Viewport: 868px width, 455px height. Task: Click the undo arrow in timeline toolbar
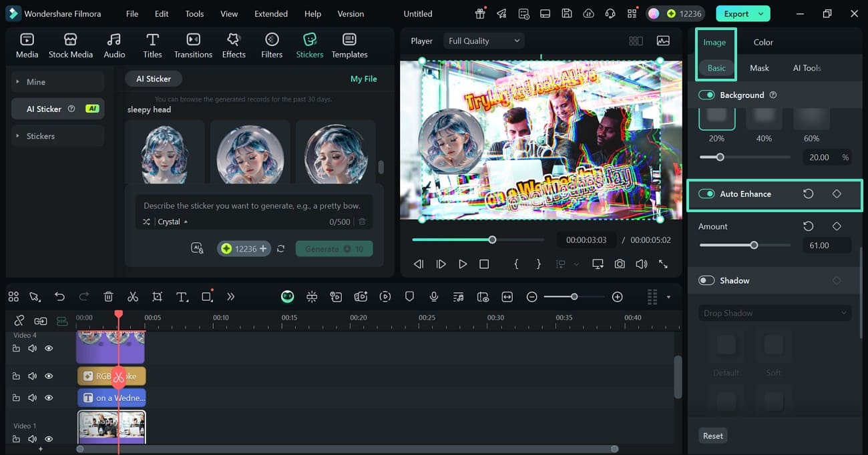point(60,297)
